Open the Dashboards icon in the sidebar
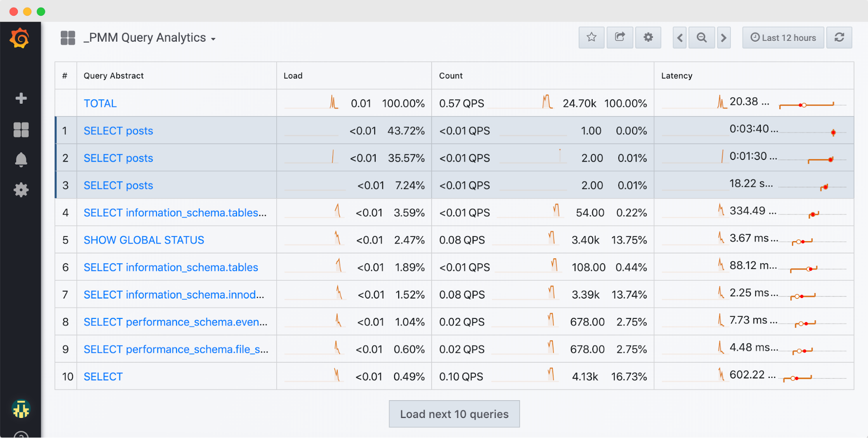The image size is (868, 438). tap(20, 129)
